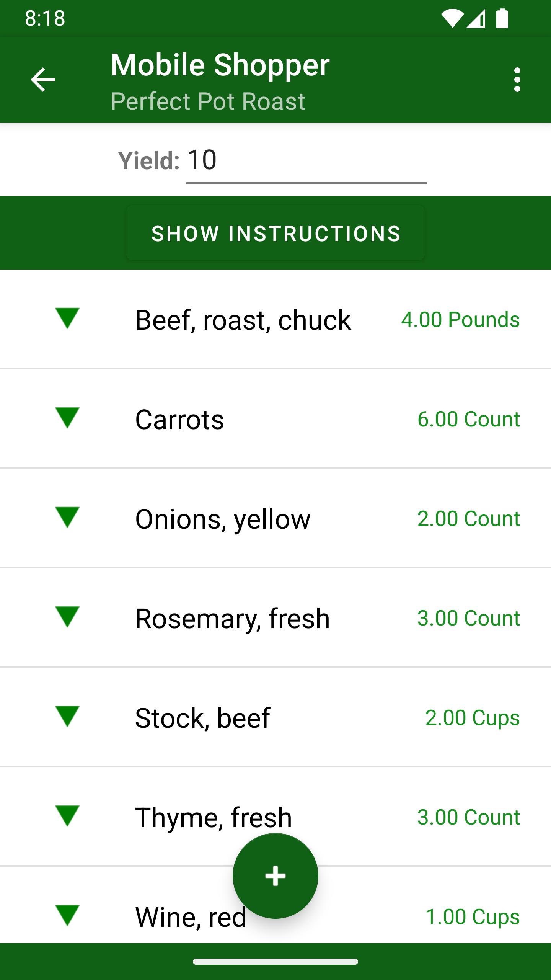Expand the Stock, beef triangle
This screenshot has width=551, height=980.
pos(67,716)
